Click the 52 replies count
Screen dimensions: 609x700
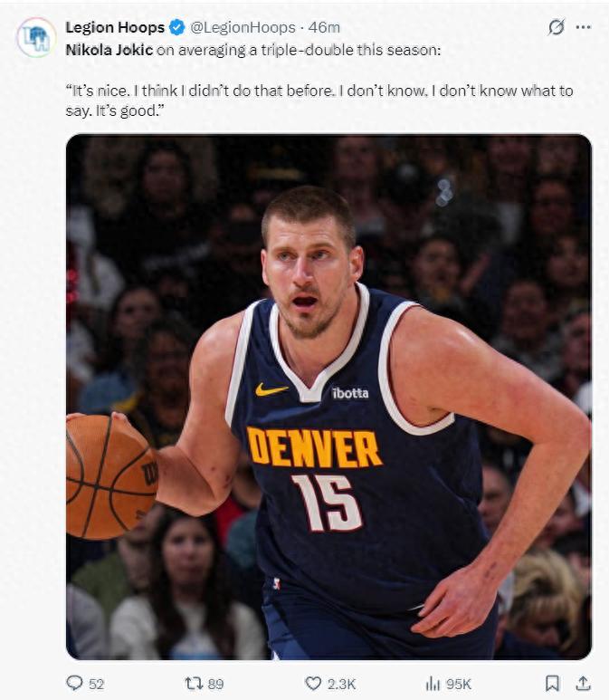tap(96, 684)
